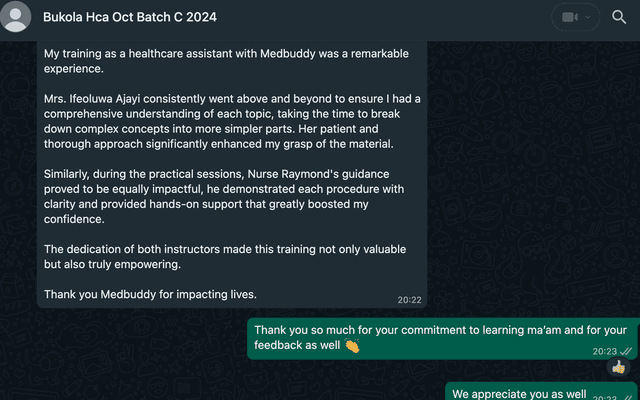
Task: Click the clapping hands emoji in message
Action: pyautogui.click(x=352, y=346)
